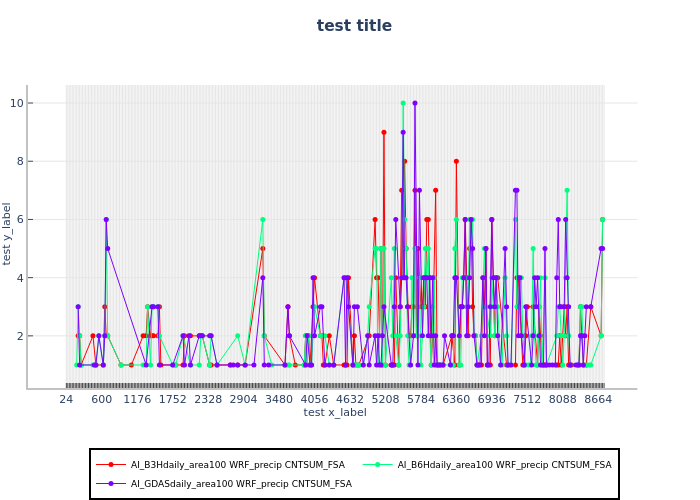Click the 10 tick label on y-axis
This screenshot has height=500, width=700.
tap(46, 103)
